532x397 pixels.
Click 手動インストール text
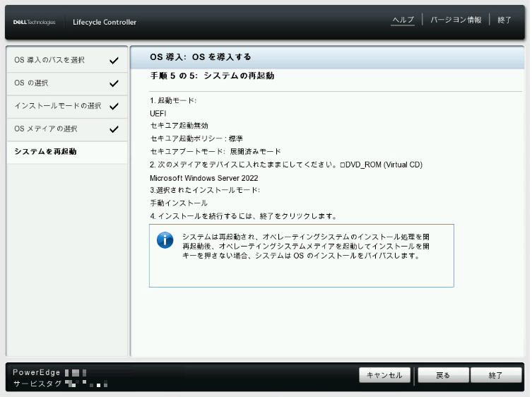(x=179, y=203)
